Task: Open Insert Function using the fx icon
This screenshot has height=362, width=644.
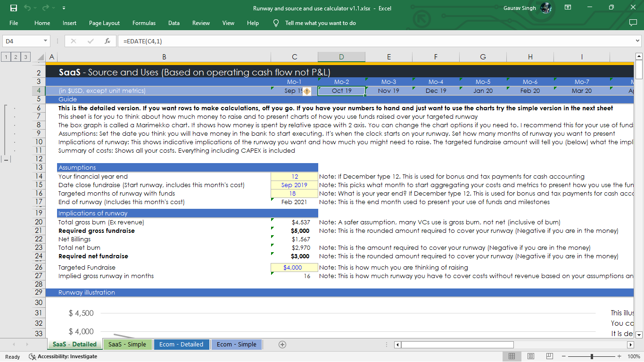Action: click(x=107, y=41)
